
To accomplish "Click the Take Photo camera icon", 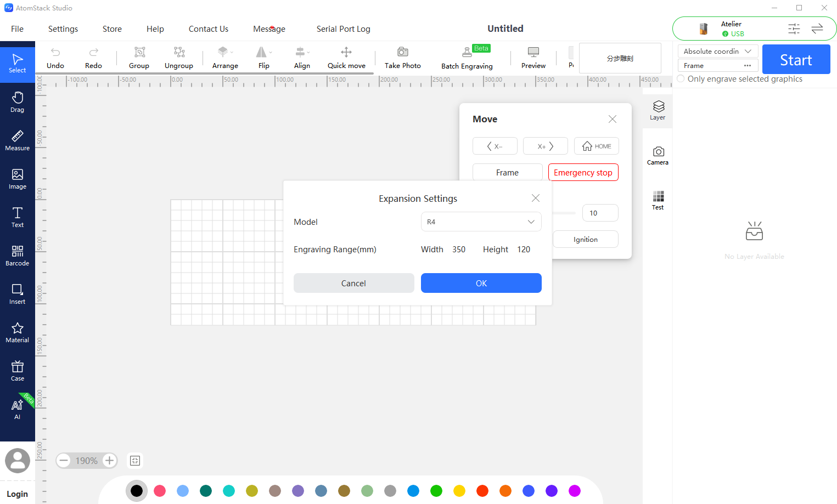I will [403, 52].
